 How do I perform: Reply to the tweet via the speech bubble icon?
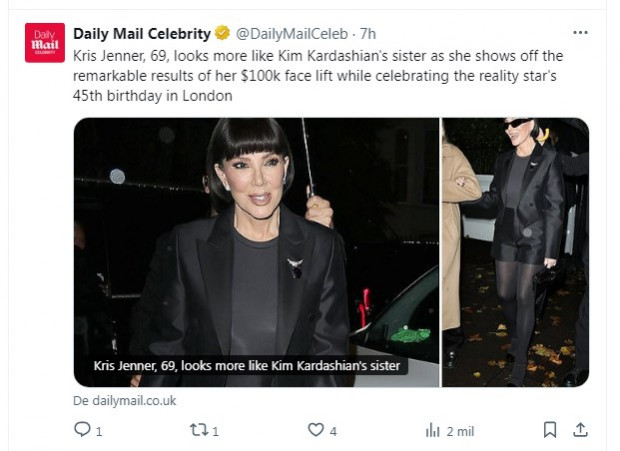click(x=82, y=430)
